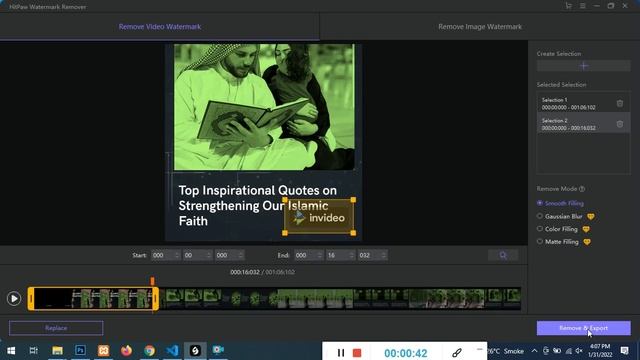Click right yellow trim handle on timeline
This screenshot has width=640, height=360.
point(156,299)
